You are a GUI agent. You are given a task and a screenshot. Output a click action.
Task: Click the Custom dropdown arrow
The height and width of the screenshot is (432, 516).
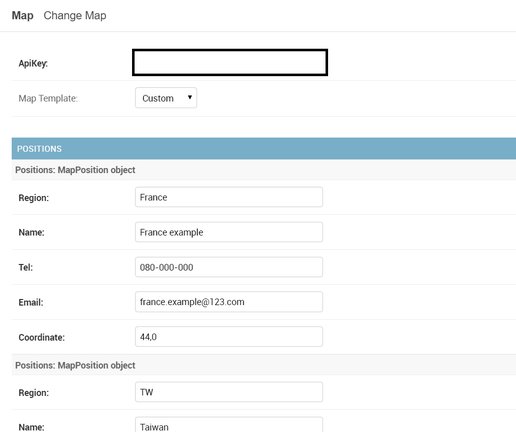190,97
